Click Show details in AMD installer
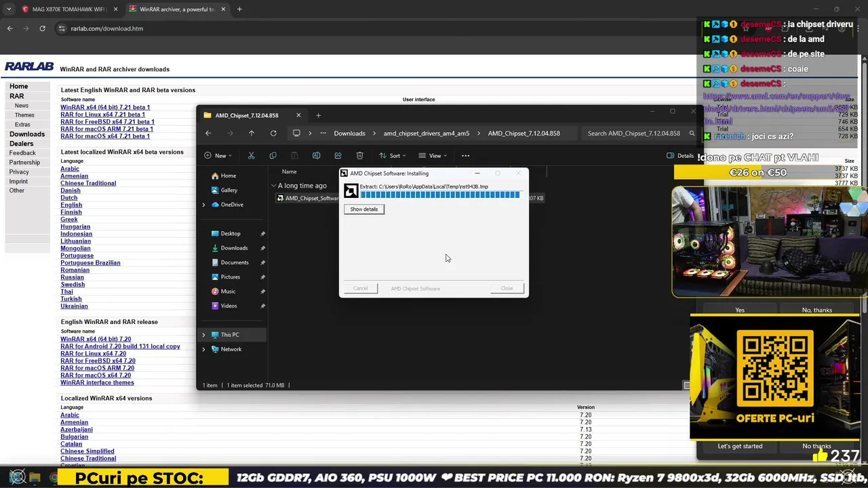Viewport: 868px width, 488px height. (364, 209)
